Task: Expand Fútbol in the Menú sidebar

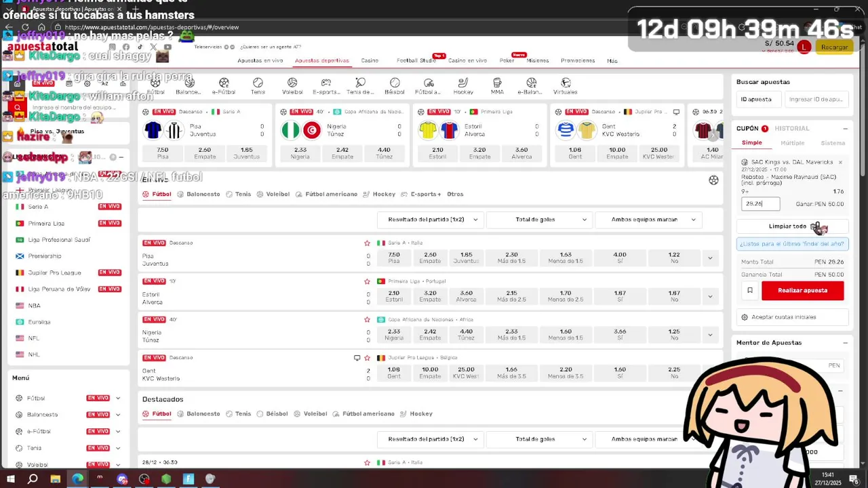Action: point(118,399)
